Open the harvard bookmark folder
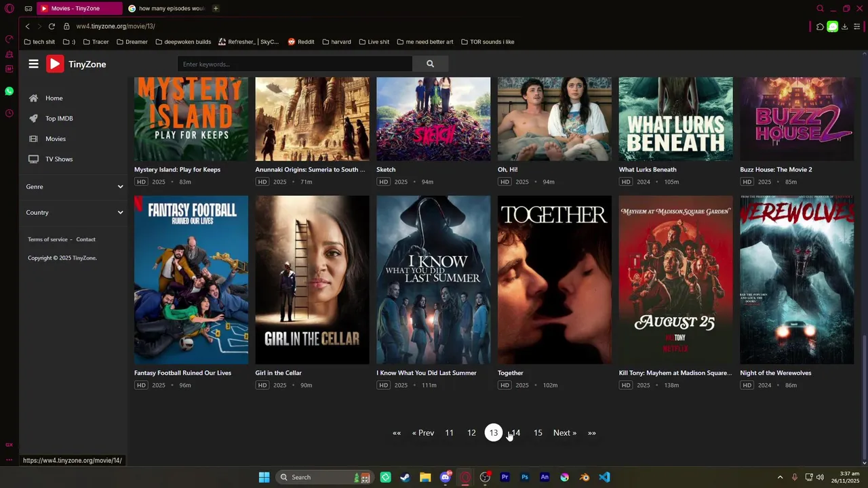868x488 pixels. (x=336, y=42)
